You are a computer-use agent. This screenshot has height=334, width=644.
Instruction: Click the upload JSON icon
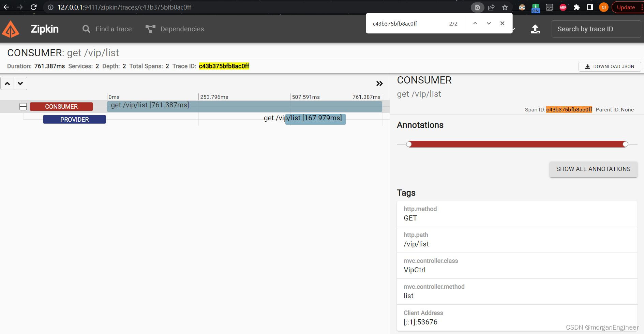click(535, 29)
